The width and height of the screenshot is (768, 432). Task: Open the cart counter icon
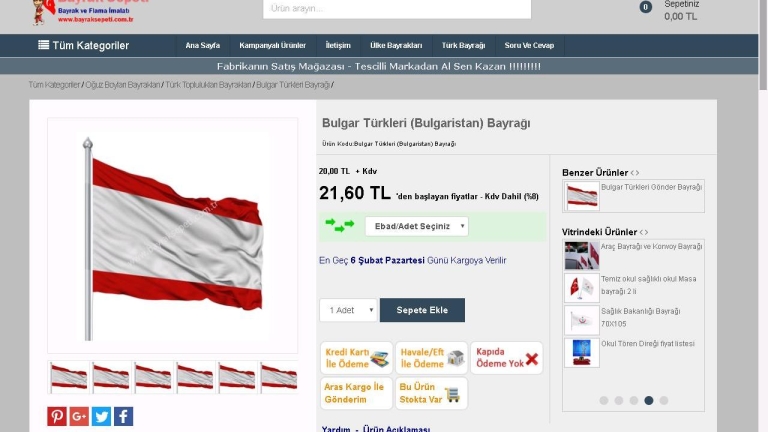pyautogui.click(x=646, y=7)
